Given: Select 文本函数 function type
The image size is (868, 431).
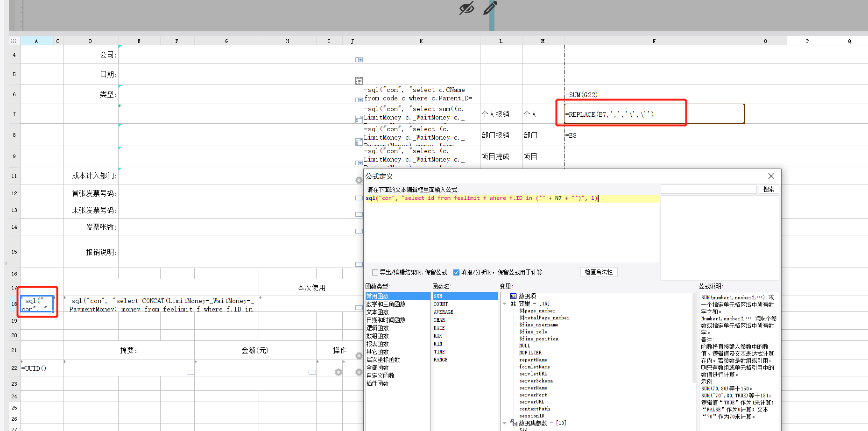Looking at the screenshot, I should [398, 312].
